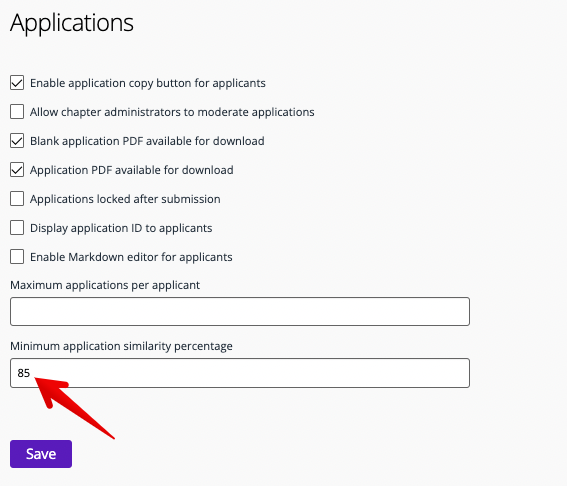Click the 'Enable Markdown editor for applicants' label text
The image size is (567, 486).
coord(131,257)
